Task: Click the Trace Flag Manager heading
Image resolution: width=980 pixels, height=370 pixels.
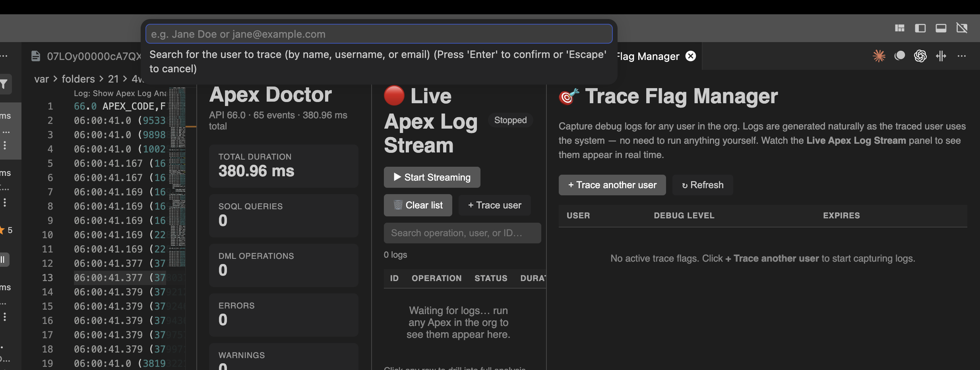Action: point(681,96)
